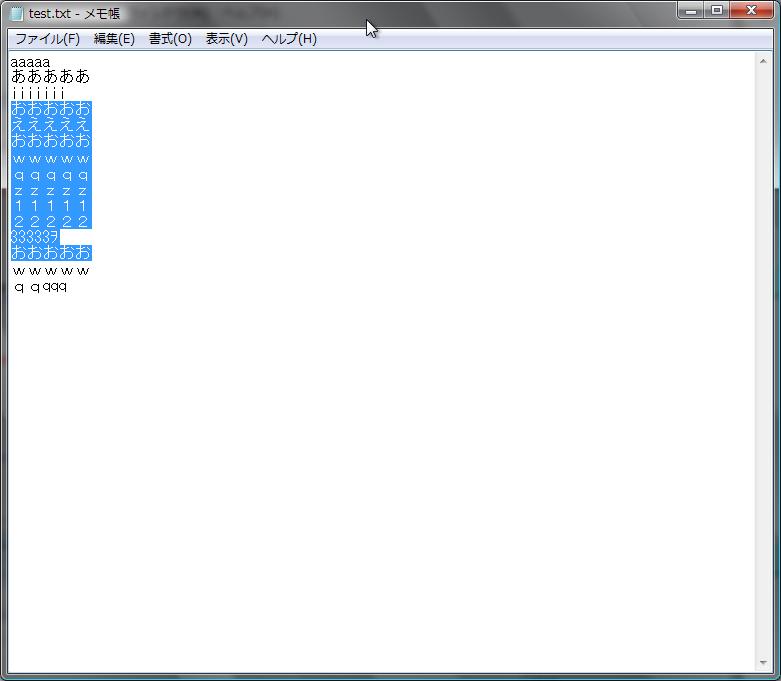Click the scrollbar down arrow

tap(763, 663)
